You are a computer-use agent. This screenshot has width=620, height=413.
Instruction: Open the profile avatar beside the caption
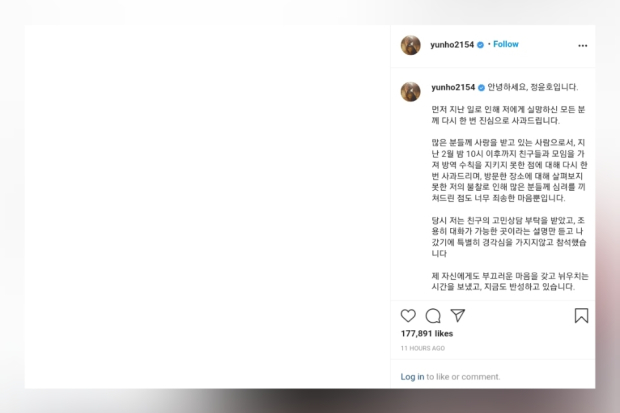411,92
